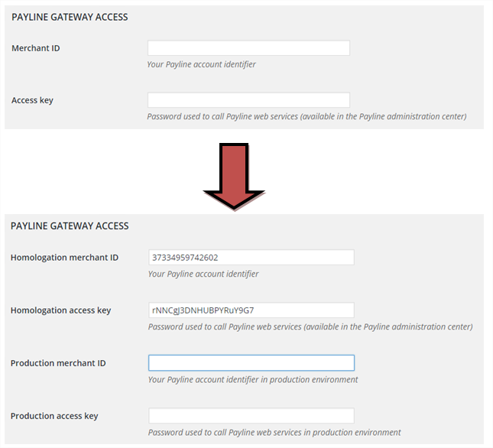Click the empty Merchant ID input field
This screenshot has width=493, height=448.
[248, 48]
